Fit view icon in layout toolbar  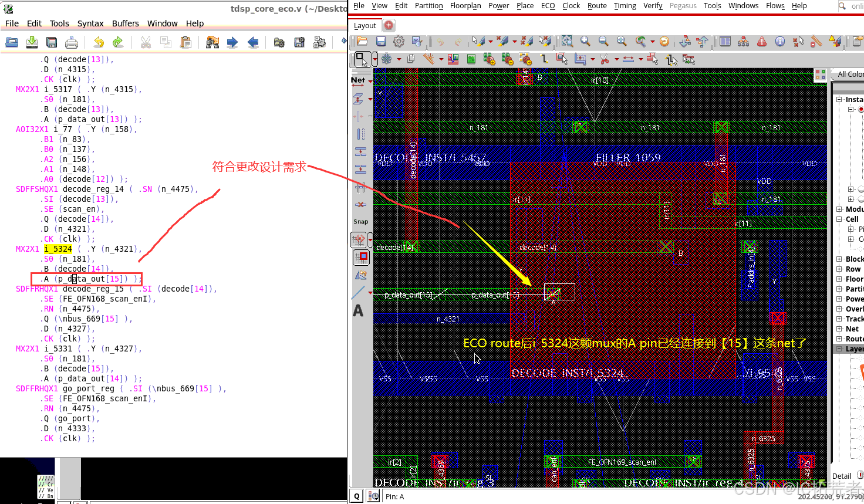tap(567, 41)
